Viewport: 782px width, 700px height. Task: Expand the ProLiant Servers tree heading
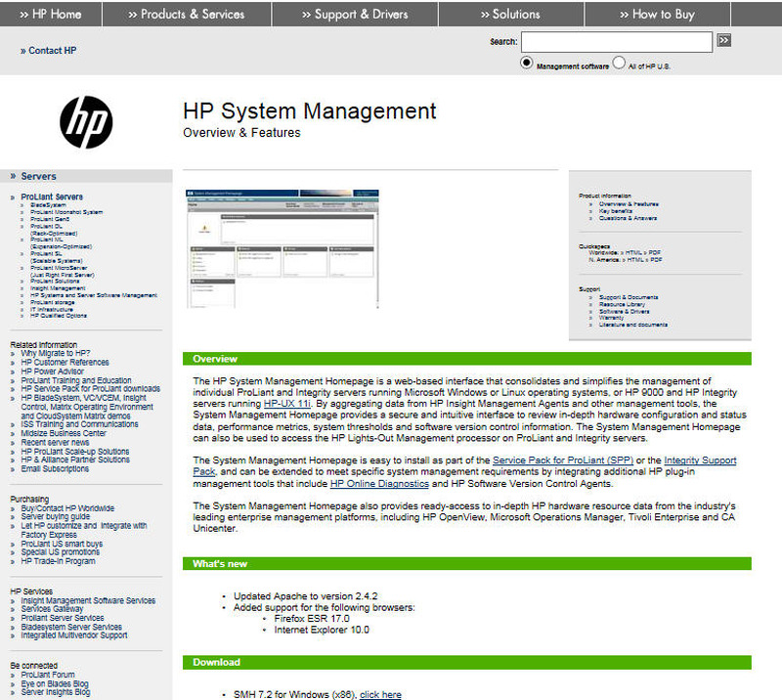point(52,197)
